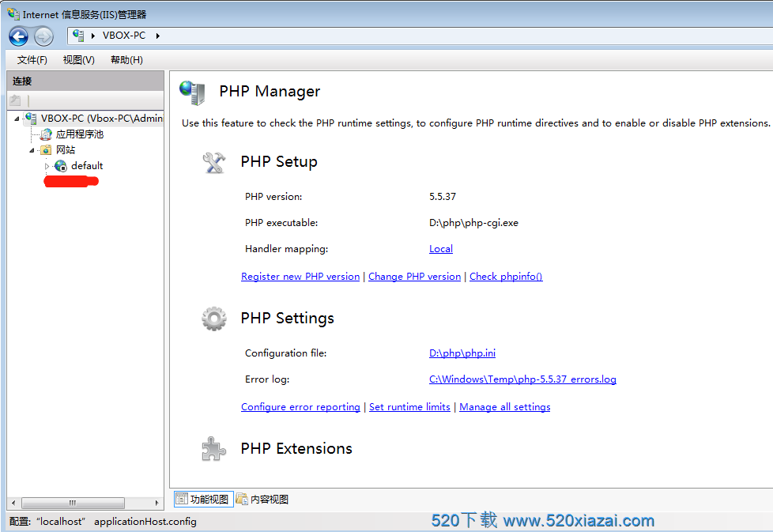Click the server icon in the address bar
This screenshot has width=773, height=532.
pyautogui.click(x=78, y=35)
